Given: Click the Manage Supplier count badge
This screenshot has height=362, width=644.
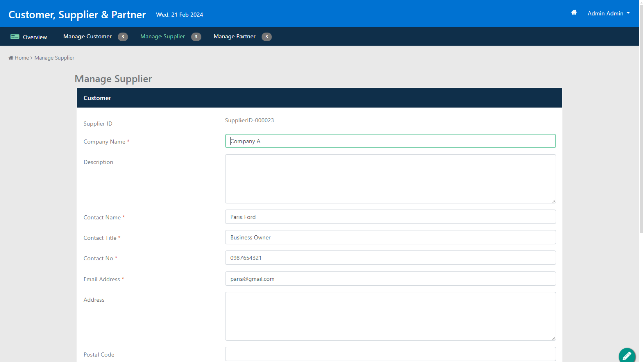Looking at the screenshot, I should [x=196, y=37].
